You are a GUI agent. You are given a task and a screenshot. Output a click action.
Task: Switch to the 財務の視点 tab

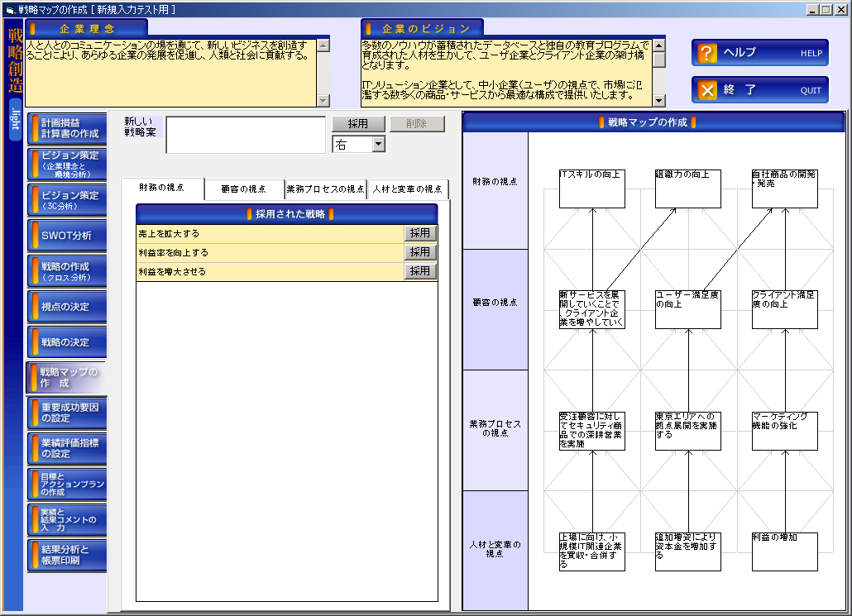pyautogui.click(x=162, y=188)
